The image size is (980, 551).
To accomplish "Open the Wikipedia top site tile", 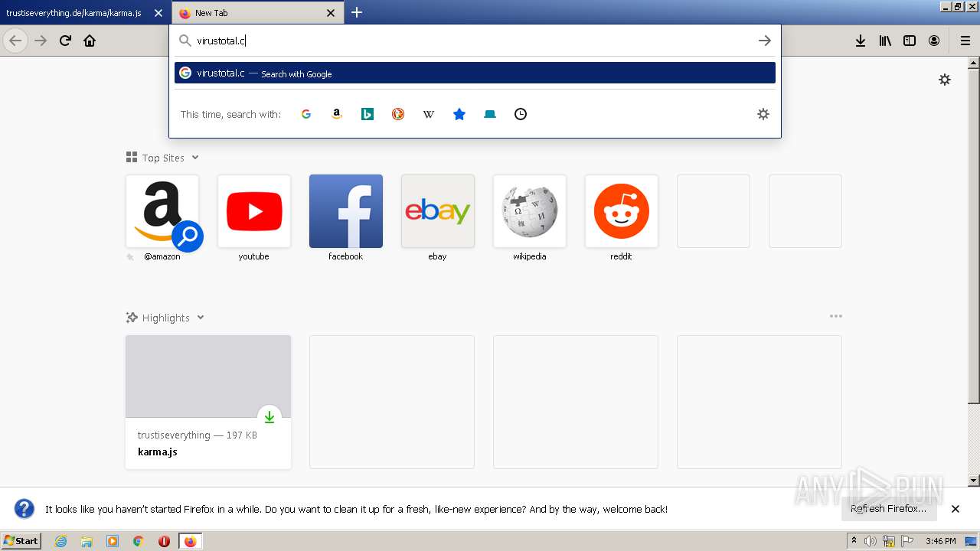I will point(530,211).
